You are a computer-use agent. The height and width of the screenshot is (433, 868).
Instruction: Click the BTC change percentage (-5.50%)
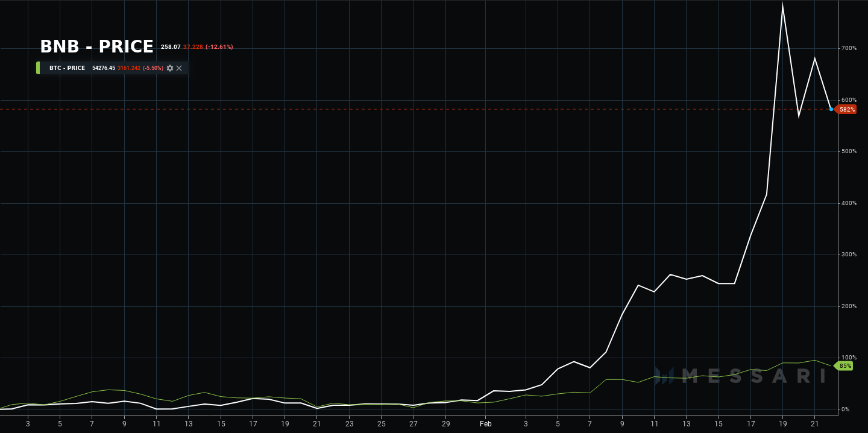click(153, 68)
